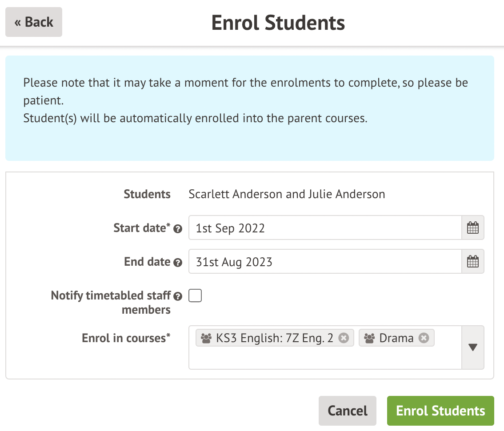Enable Notify timetabled staff members checkbox
Viewport: 504px width, 431px height.
click(x=195, y=295)
